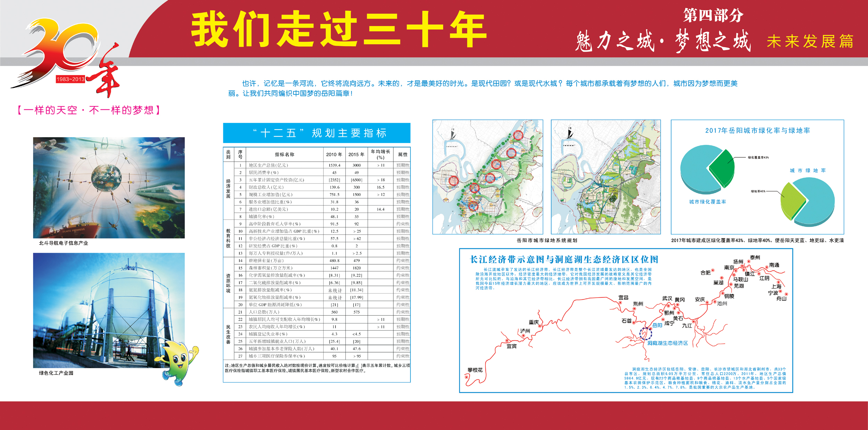Click the 岳阳 dashed circle map marker
Image resolution: width=868 pixels, height=430 pixels.
point(645,333)
